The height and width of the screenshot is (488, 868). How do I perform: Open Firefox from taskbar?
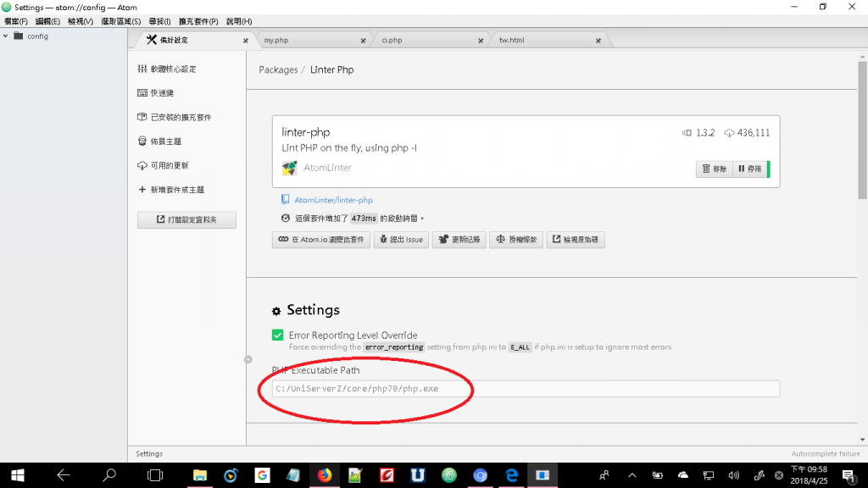point(325,475)
